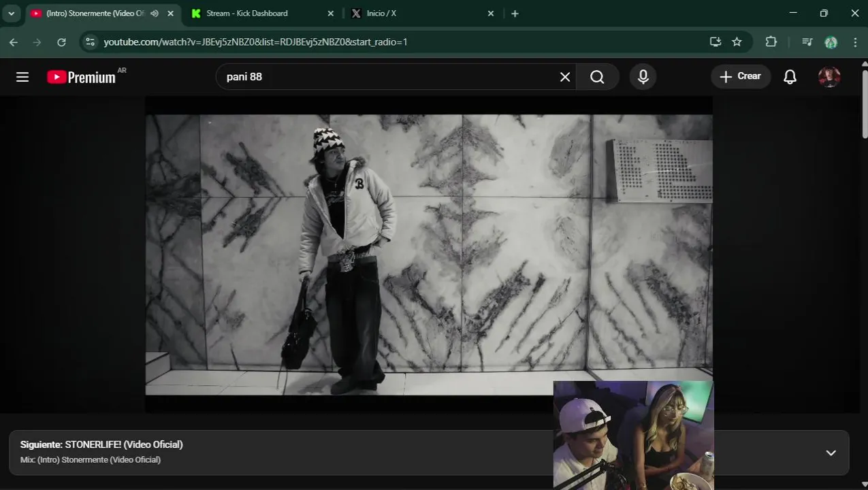This screenshot has width=868, height=490.
Task: Open YouTube notifications bell
Action: (790, 77)
